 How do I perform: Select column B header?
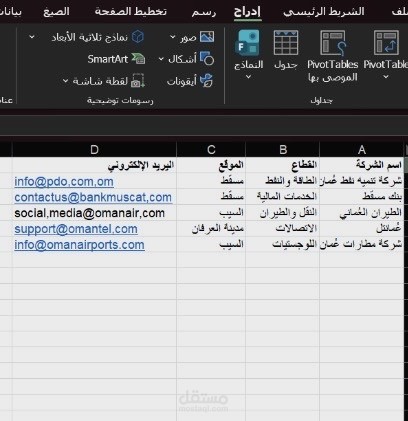tap(283, 150)
